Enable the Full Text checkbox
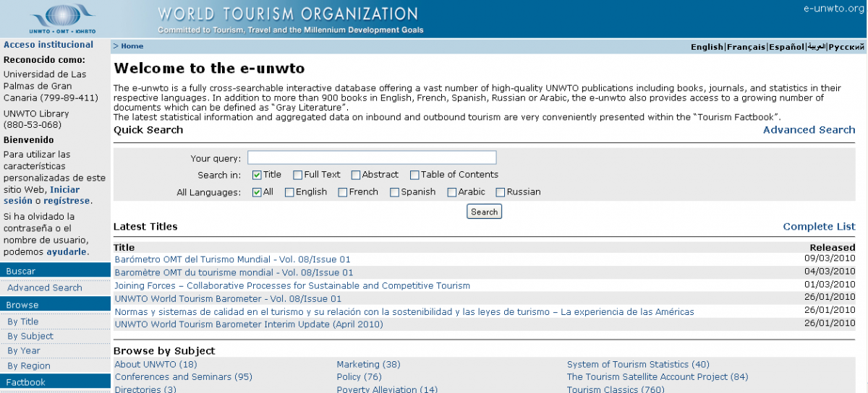The width and height of the screenshot is (868, 393). pos(297,175)
